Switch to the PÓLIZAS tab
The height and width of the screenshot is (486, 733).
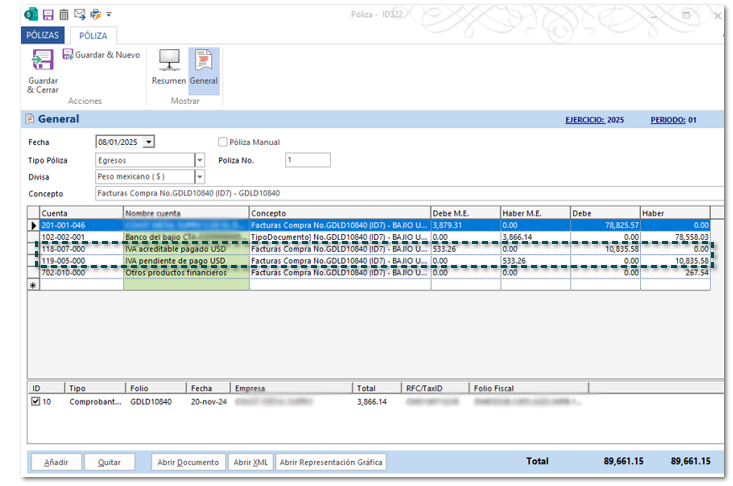point(42,35)
